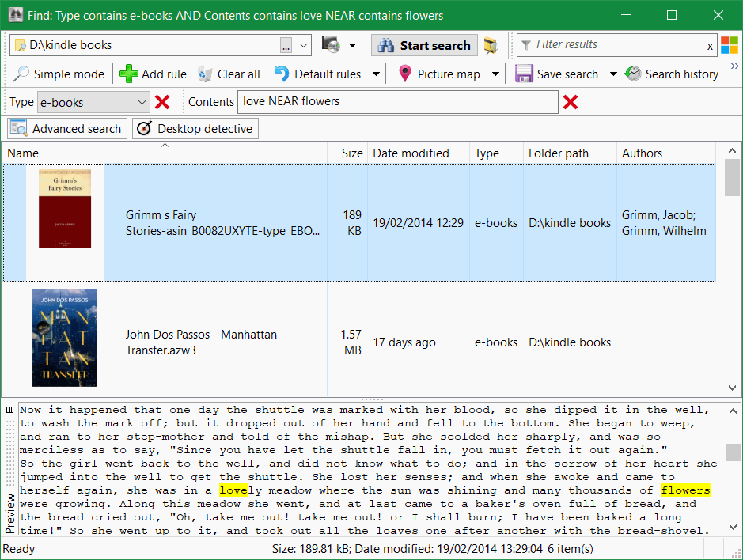Remove the Type e-books rule
743x560 pixels.
click(162, 102)
